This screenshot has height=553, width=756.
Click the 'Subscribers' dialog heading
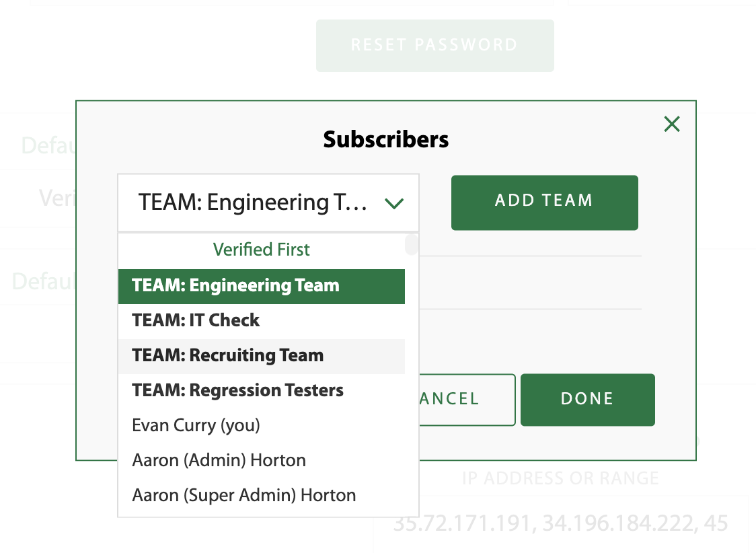(386, 140)
